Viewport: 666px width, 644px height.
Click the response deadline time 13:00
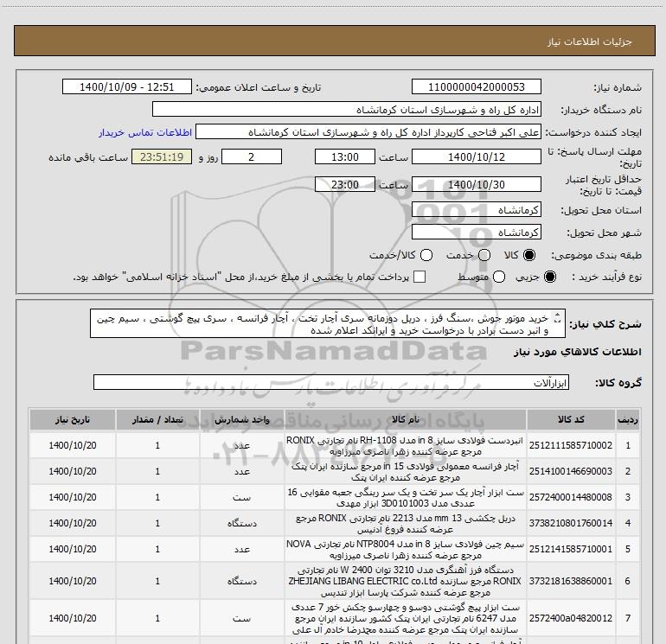click(345, 157)
